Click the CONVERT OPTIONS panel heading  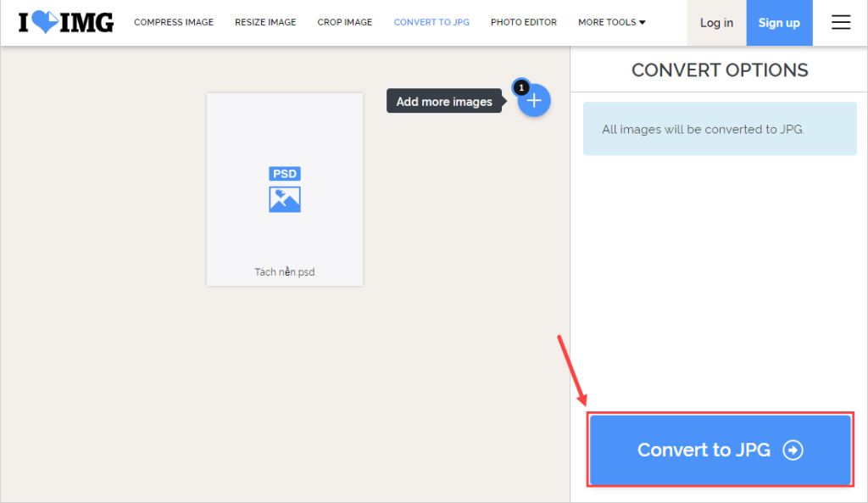pos(720,70)
